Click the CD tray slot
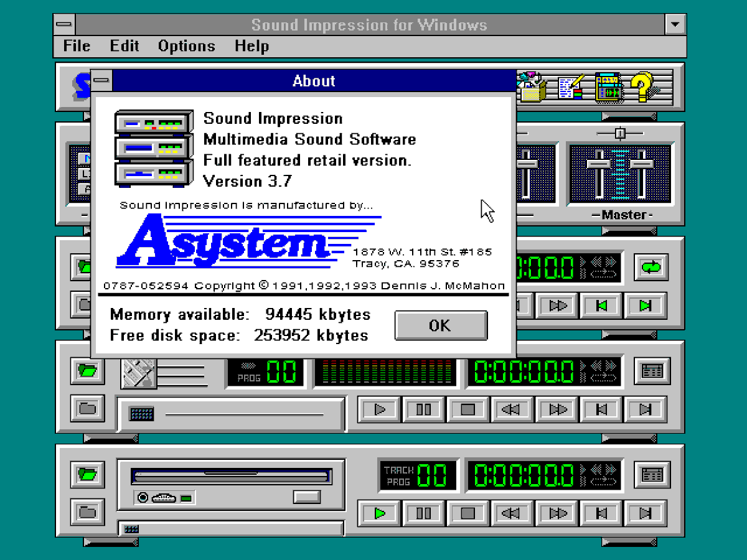The height and width of the screenshot is (560, 747). click(231, 477)
